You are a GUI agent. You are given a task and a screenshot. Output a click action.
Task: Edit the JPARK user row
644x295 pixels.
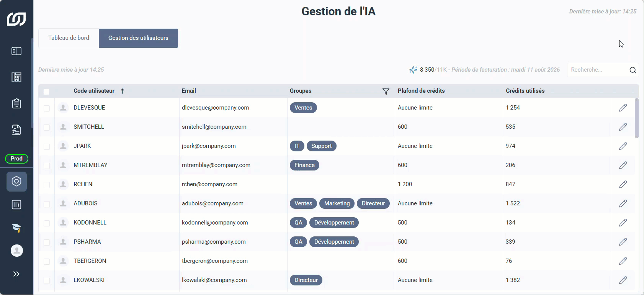(623, 146)
